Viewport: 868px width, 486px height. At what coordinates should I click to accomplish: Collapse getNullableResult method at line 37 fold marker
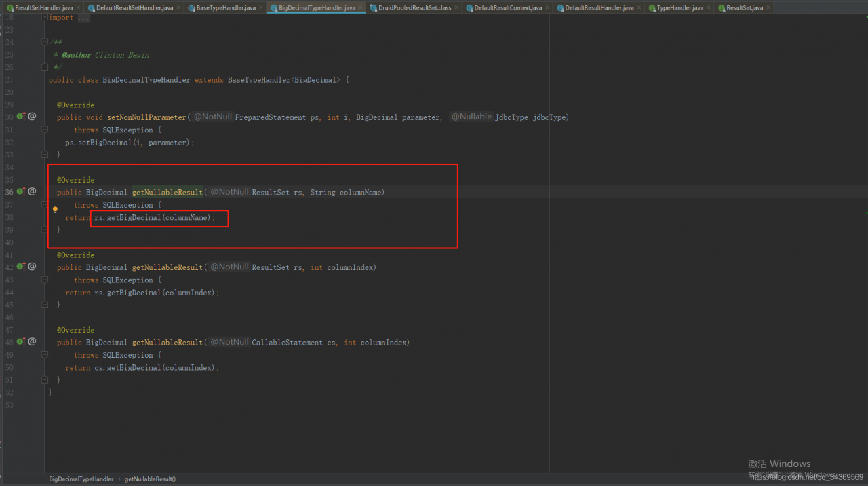(x=45, y=204)
